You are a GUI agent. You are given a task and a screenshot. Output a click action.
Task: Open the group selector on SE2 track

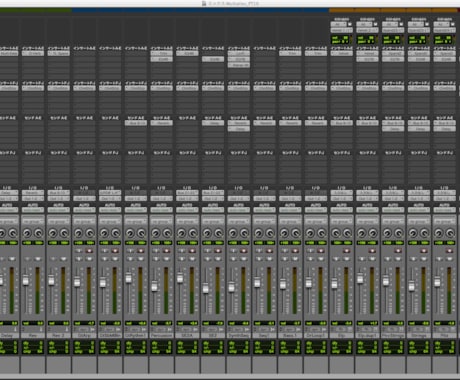213,221
